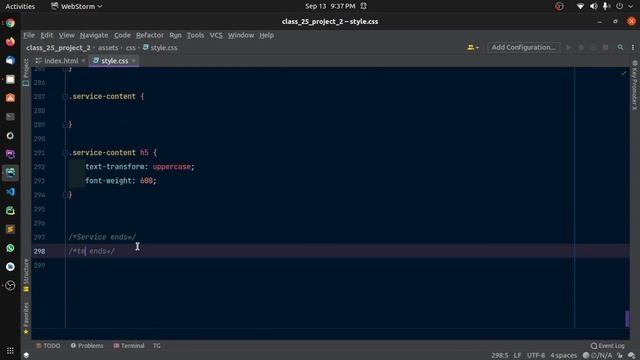The height and width of the screenshot is (360, 640).
Task: Open the TG tool window
Action: click(157, 346)
